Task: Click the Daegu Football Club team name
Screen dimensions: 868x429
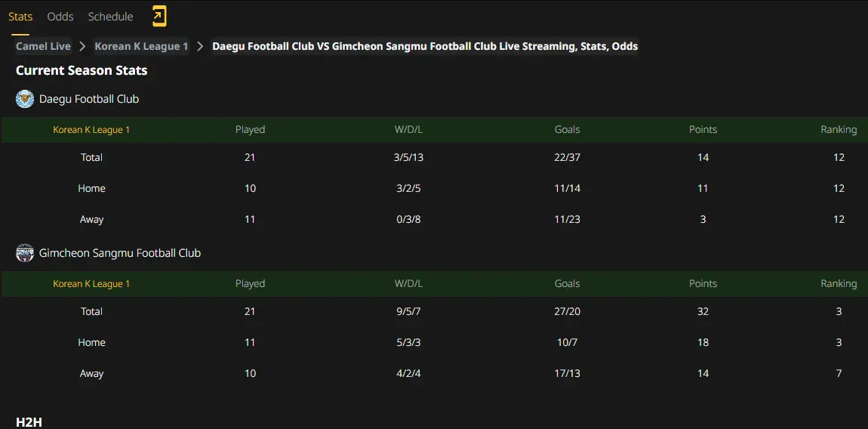Action: tap(89, 99)
